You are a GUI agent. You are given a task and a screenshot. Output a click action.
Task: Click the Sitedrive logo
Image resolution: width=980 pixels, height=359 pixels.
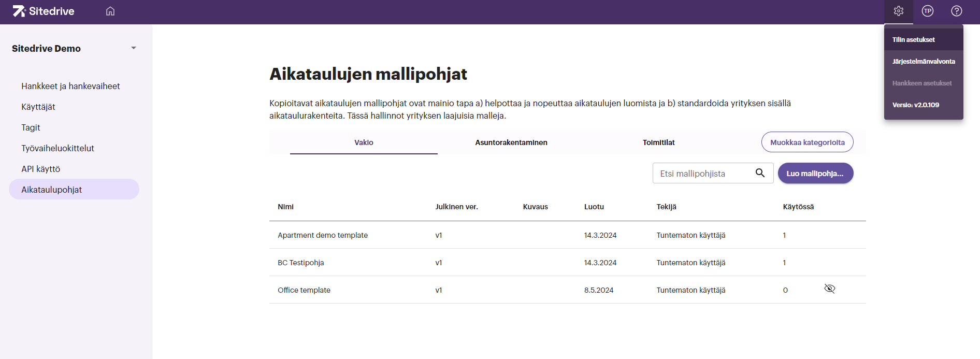click(44, 11)
